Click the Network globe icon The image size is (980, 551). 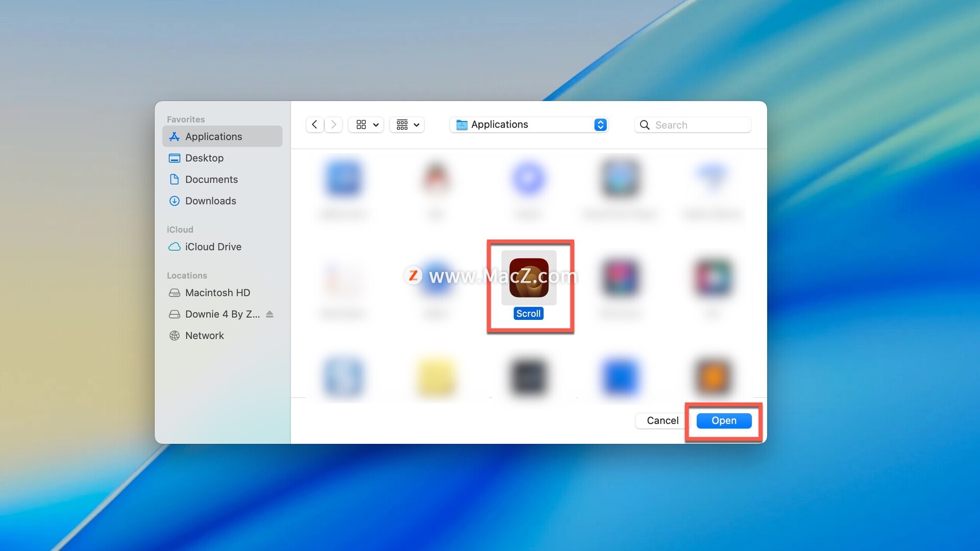(174, 335)
